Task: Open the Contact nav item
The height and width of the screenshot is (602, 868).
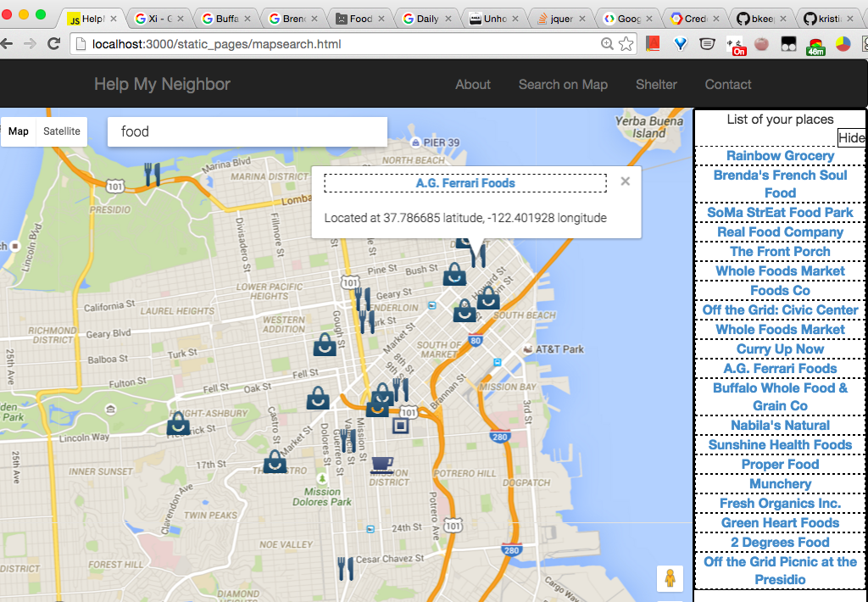Action: (x=728, y=84)
